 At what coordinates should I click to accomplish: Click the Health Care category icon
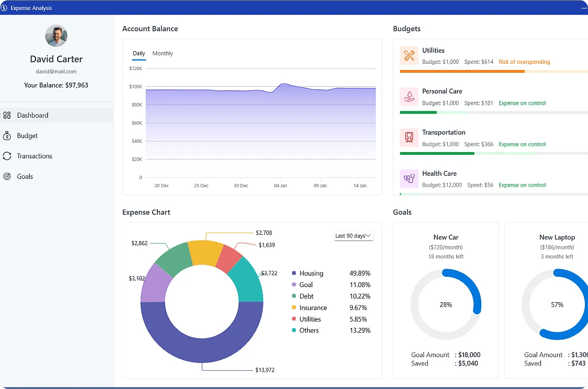[409, 179]
